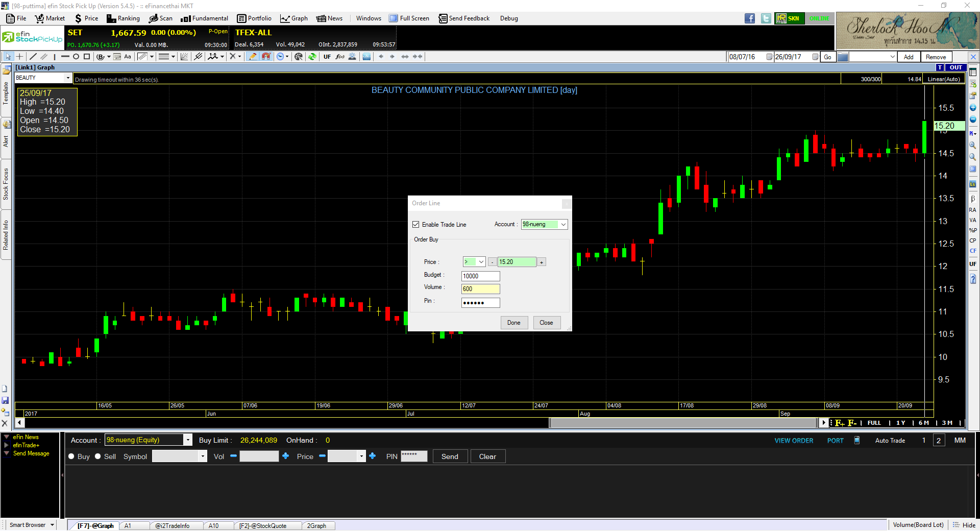This screenshot has width=980, height=531.
Task: Select the ellipse drawing tool
Action: pos(76,57)
